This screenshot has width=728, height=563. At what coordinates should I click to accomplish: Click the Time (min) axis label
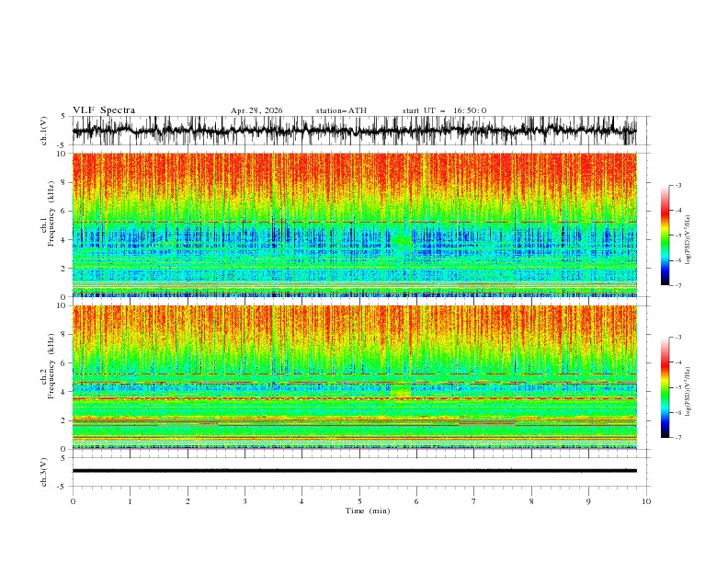[368, 511]
